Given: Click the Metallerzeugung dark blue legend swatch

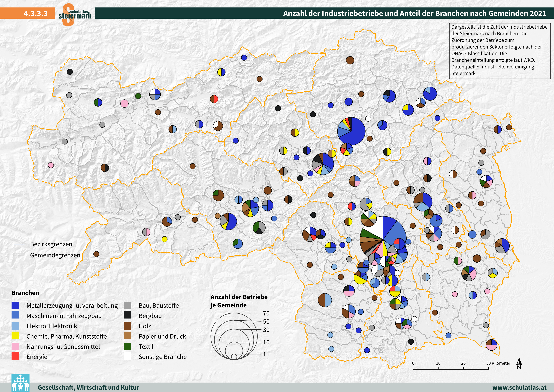Looking at the screenshot, I should click(x=15, y=305).
